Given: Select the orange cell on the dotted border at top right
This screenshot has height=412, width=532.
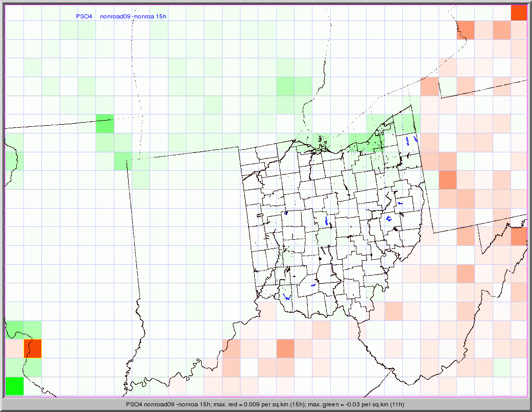Looking at the screenshot, I should pyautogui.click(x=466, y=30).
